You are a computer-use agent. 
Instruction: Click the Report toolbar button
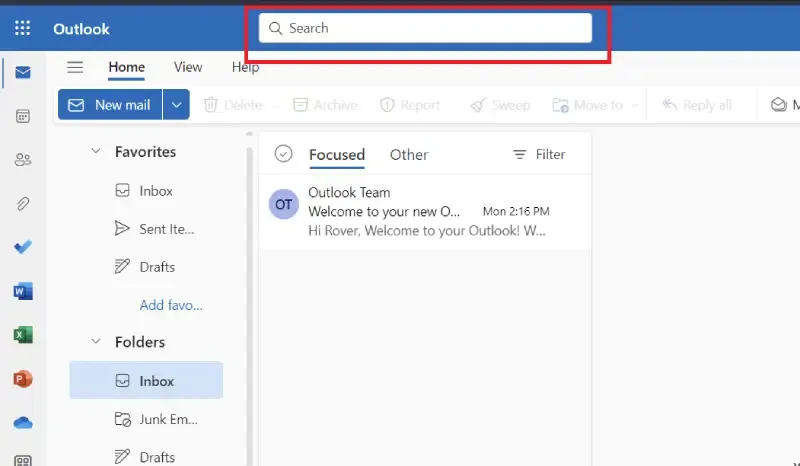[410, 105]
